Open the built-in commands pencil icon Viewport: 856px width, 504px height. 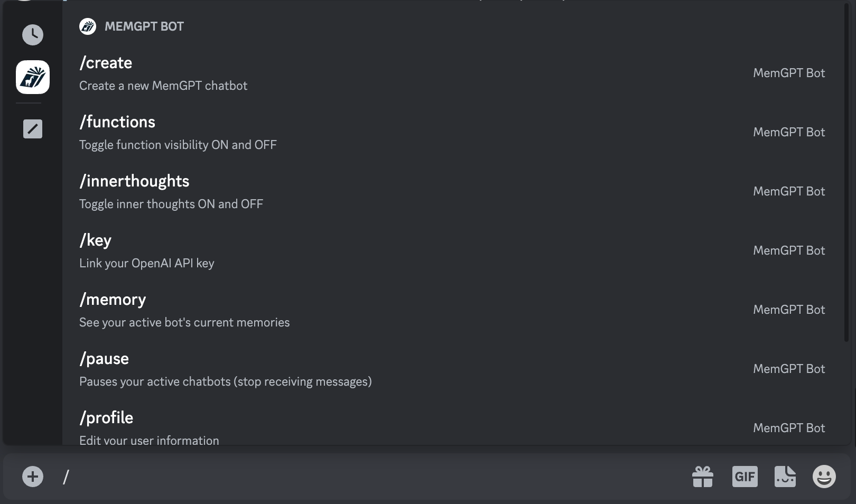click(x=33, y=129)
